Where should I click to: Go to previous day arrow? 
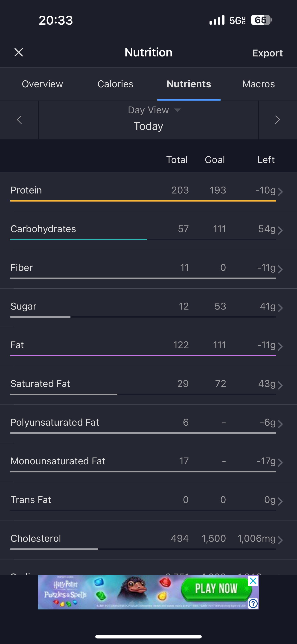click(x=19, y=120)
